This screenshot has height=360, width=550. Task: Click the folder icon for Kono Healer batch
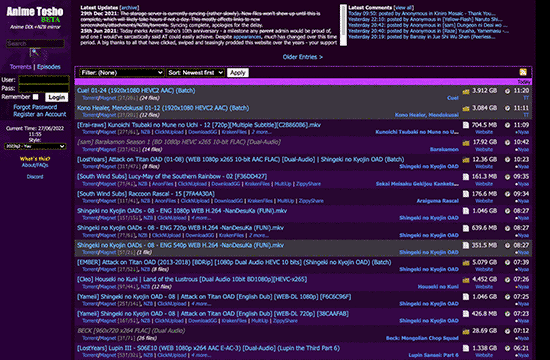coord(466,108)
